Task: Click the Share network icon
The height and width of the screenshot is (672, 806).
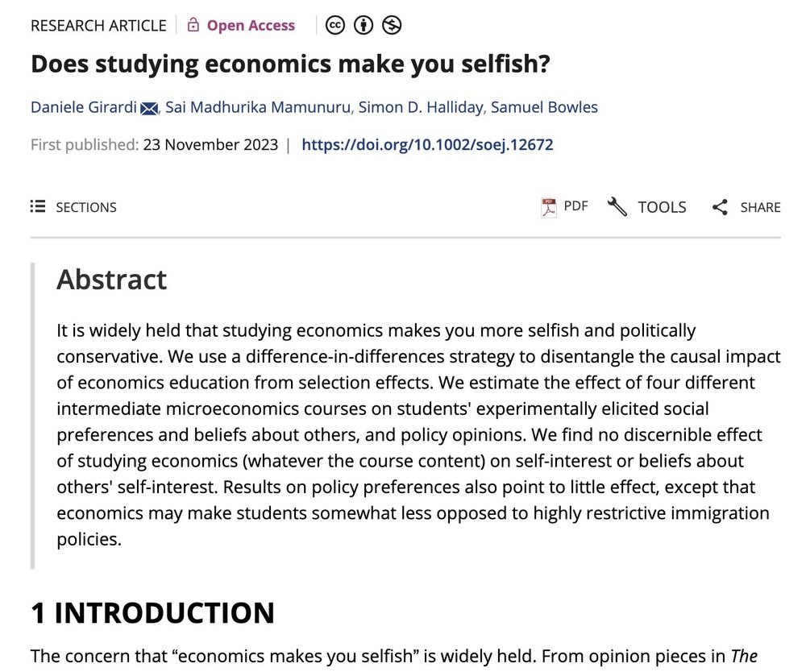Action: tap(720, 208)
